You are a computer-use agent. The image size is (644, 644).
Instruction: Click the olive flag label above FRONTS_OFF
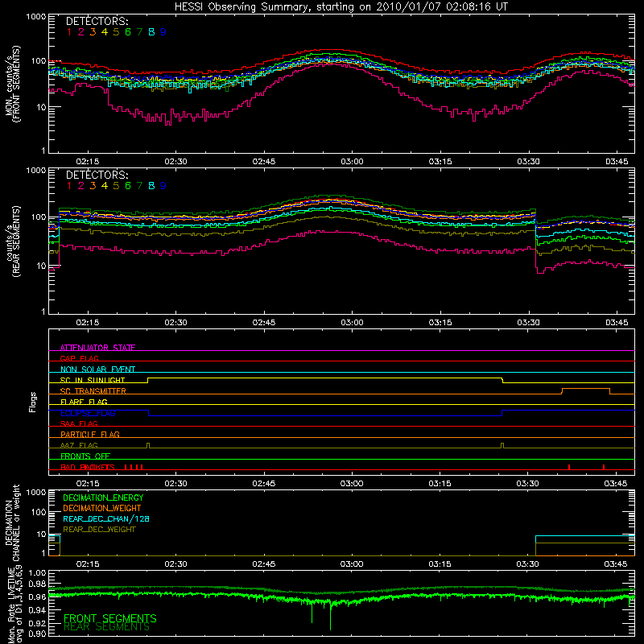click(x=79, y=445)
